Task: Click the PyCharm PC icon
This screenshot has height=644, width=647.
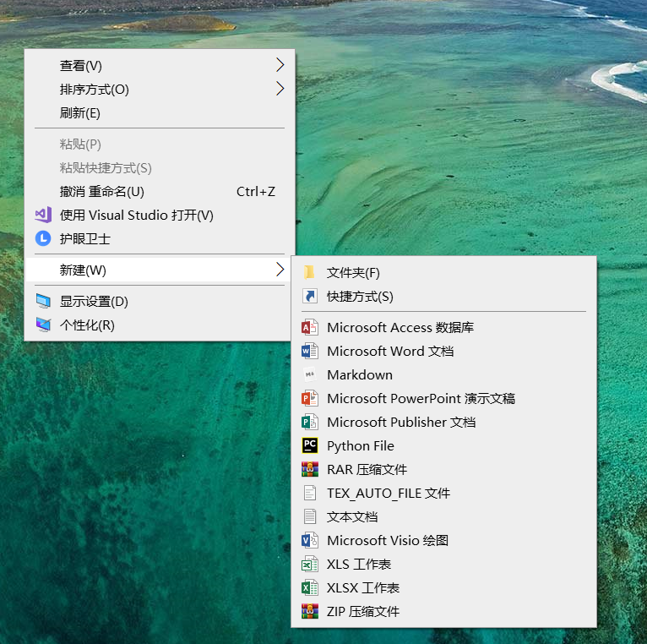Action: click(309, 445)
